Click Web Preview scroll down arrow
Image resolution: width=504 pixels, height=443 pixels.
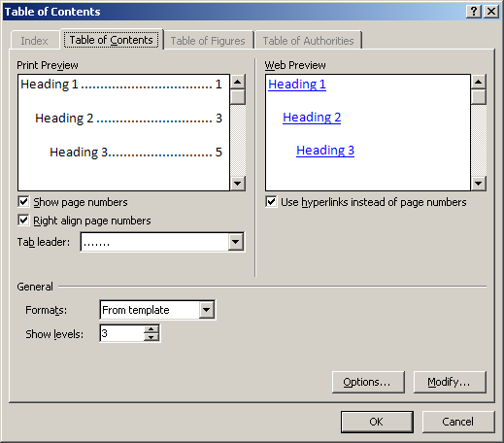point(479,184)
